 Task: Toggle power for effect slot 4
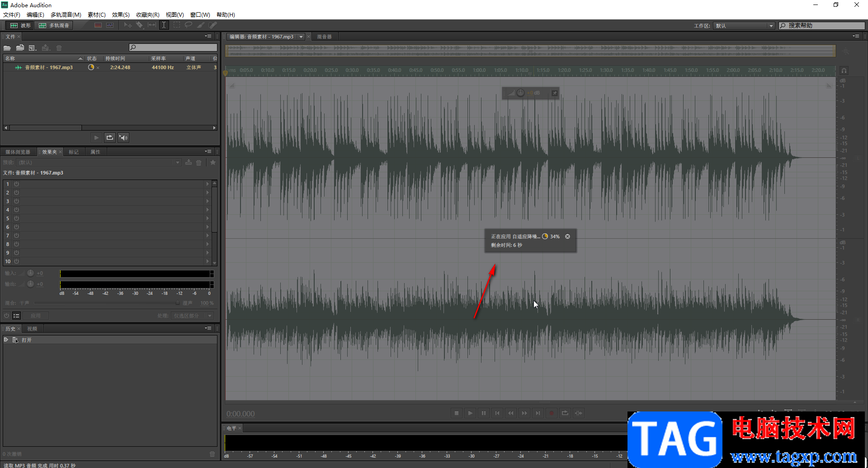click(x=16, y=210)
